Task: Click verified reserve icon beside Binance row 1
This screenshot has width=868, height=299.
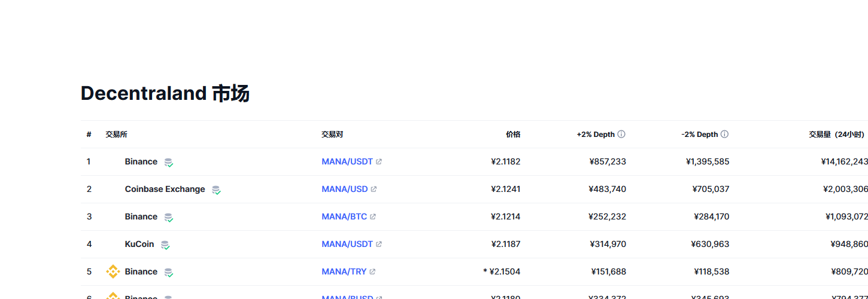Action: pyautogui.click(x=169, y=162)
